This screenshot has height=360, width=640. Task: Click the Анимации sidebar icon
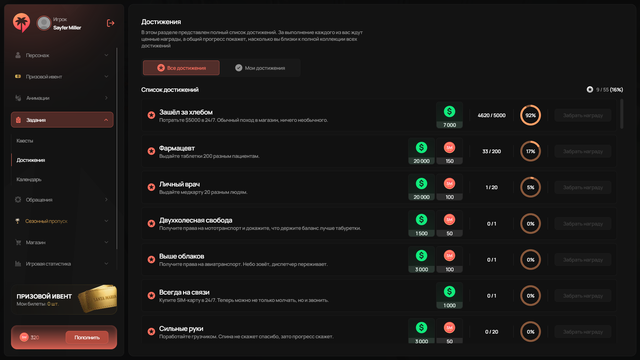coord(18,98)
